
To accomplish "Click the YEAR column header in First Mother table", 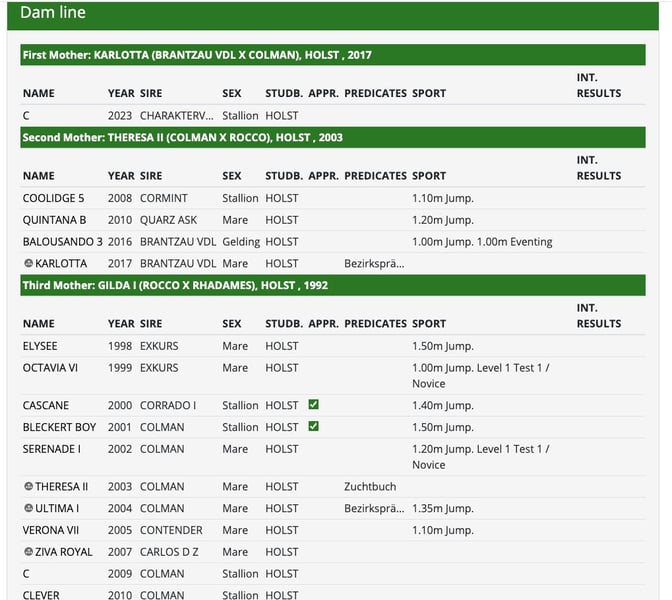I will [121, 93].
